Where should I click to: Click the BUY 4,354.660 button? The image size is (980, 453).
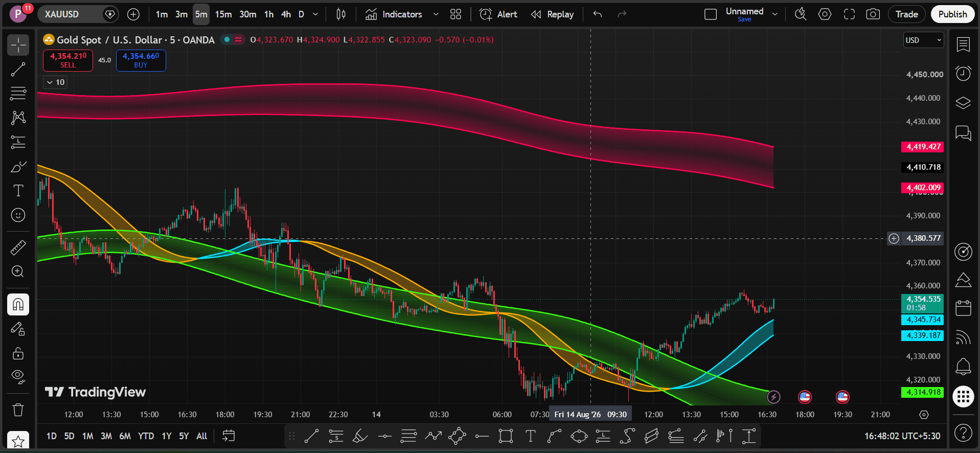coord(141,60)
